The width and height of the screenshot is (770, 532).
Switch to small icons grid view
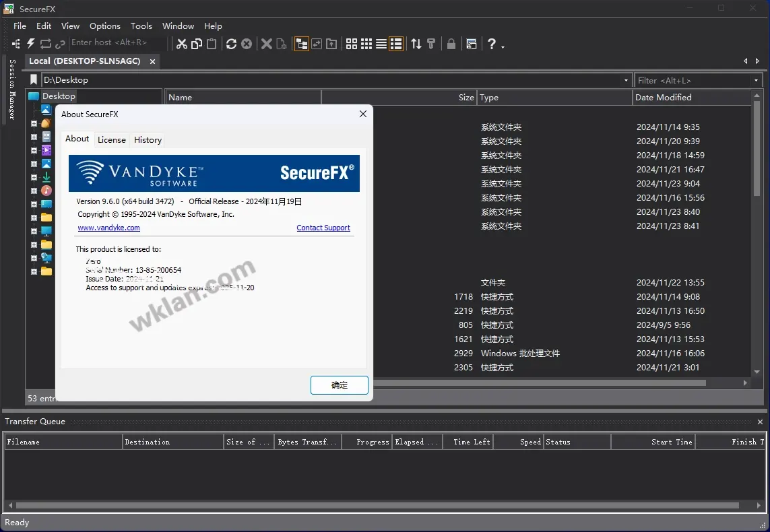click(x=366, y=44)
